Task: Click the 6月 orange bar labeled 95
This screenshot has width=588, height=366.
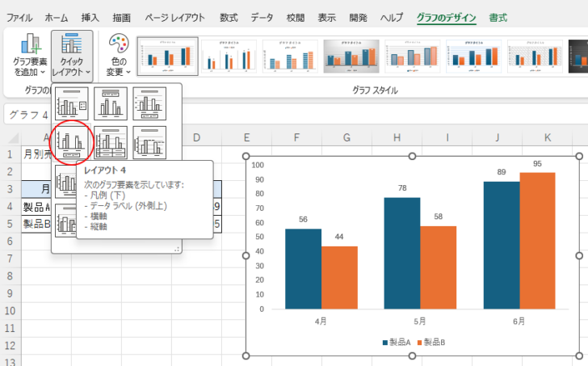Action: tap(537, 241)
